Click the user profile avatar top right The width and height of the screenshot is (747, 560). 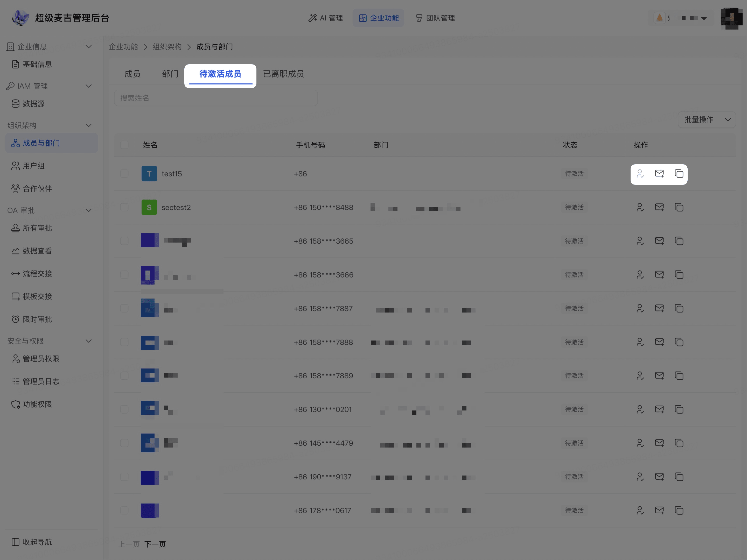click(x=731, y=18)
